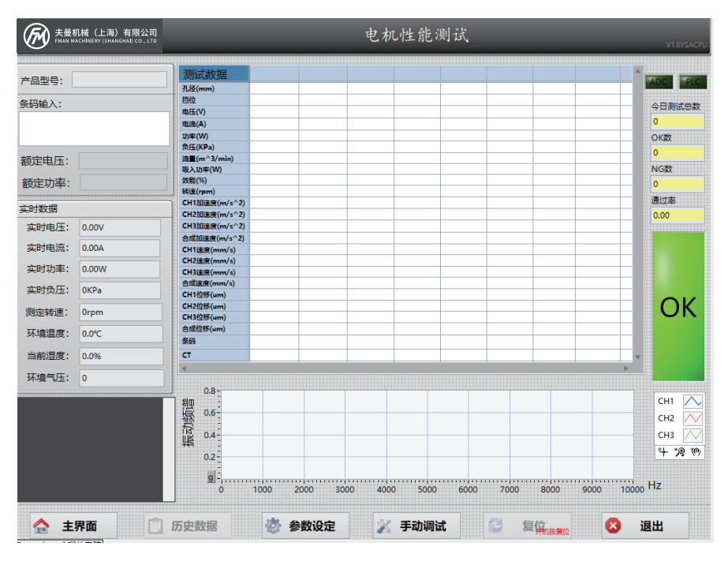Click the CH2 red plot legend icon

coord(693,419)
